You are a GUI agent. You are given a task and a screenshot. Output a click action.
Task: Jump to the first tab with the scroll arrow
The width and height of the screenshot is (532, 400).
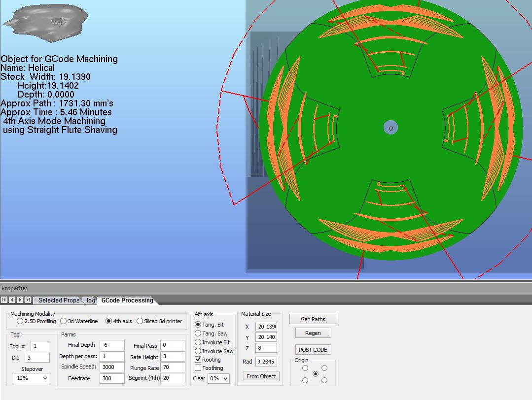pyautogui.click(x=4, y=300)
